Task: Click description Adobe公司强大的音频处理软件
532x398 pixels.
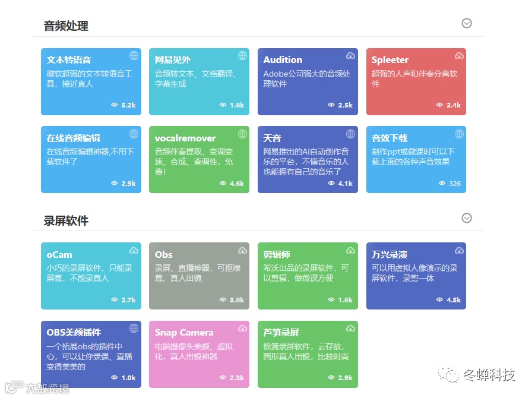Action: pos(307,79)
